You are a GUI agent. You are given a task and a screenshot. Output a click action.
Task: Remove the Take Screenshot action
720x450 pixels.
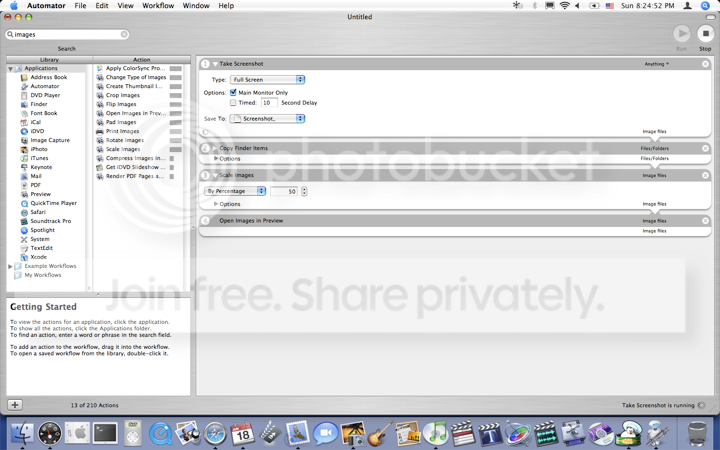pos(705,64)
